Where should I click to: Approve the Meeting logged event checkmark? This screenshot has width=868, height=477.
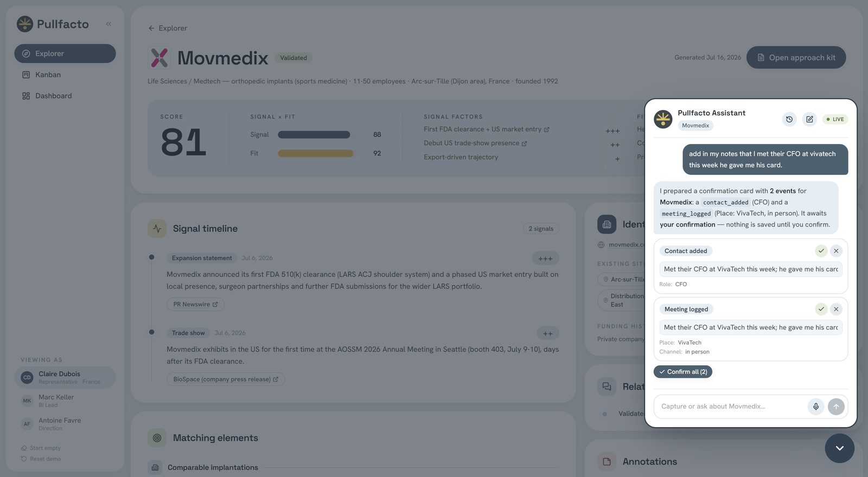point(821,309)
